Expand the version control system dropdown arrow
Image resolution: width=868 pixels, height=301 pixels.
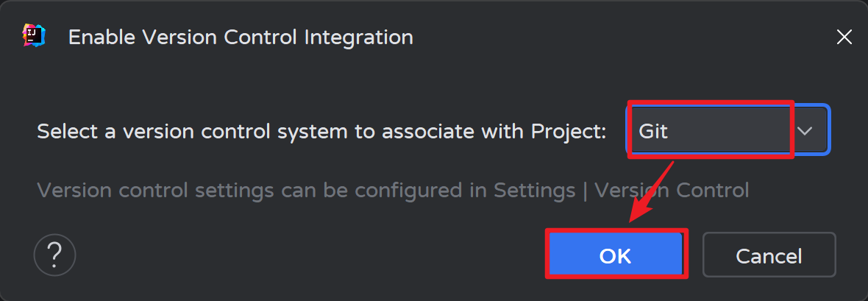click(x=805, y=131)
